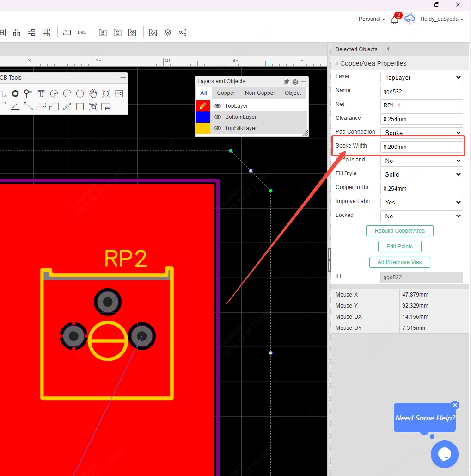Pin the Layers and Objects panel
This screenshot has height=476, width=471.
coord(287,82)
